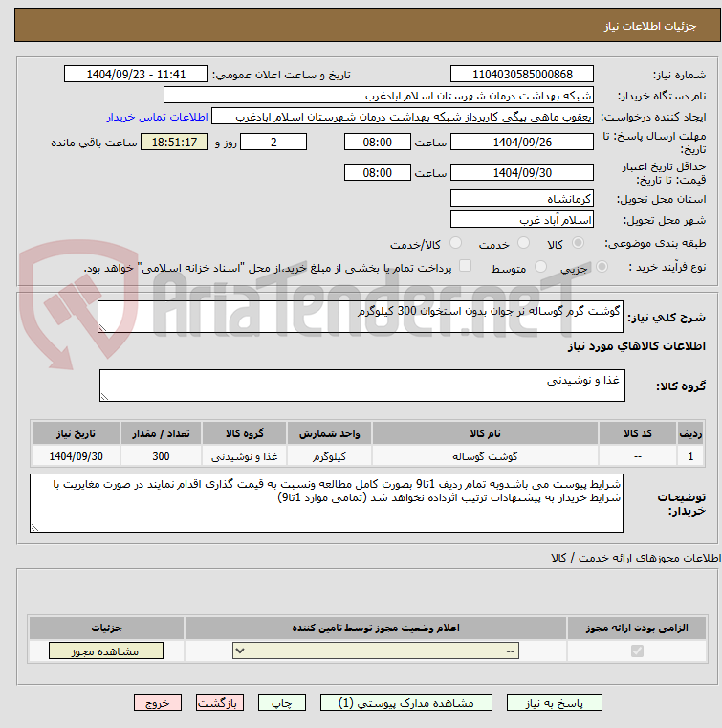Click the جزئیات column header in permits table
This screenshot has width=722, height=728.
pos(106,628)
